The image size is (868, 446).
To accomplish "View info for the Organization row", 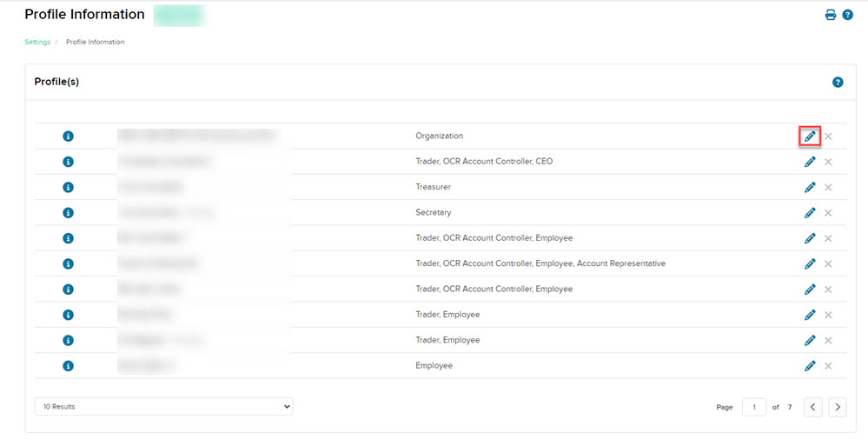I will click(69, 136).
